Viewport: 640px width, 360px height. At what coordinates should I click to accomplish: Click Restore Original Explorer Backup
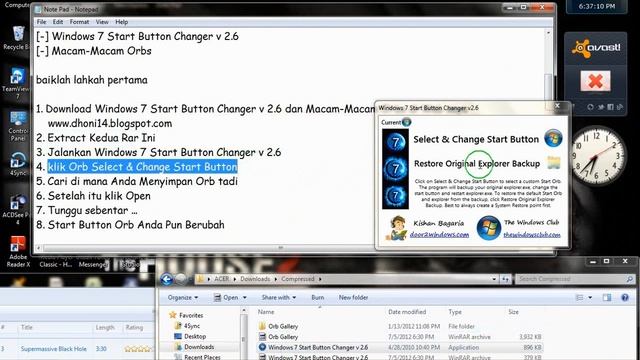tap(477, 164)
